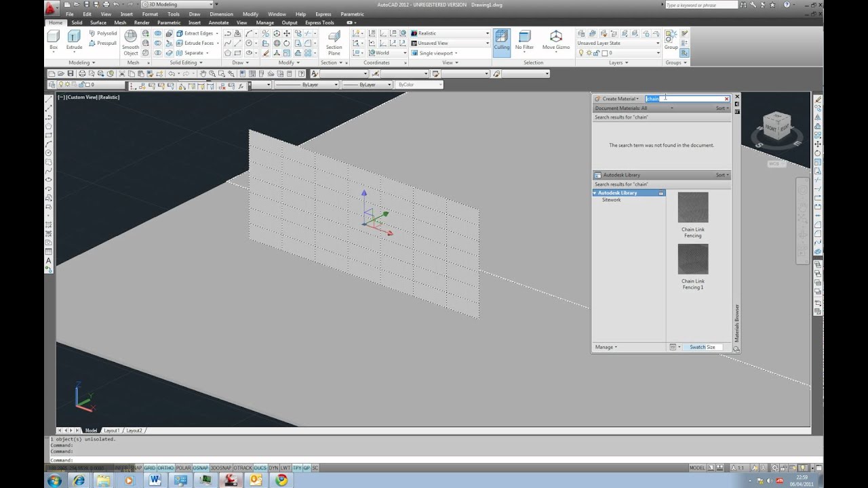Screen dimensions: 868x488
Task: Toggle 3DOSNAP in status bar
Action: (220, 468)
